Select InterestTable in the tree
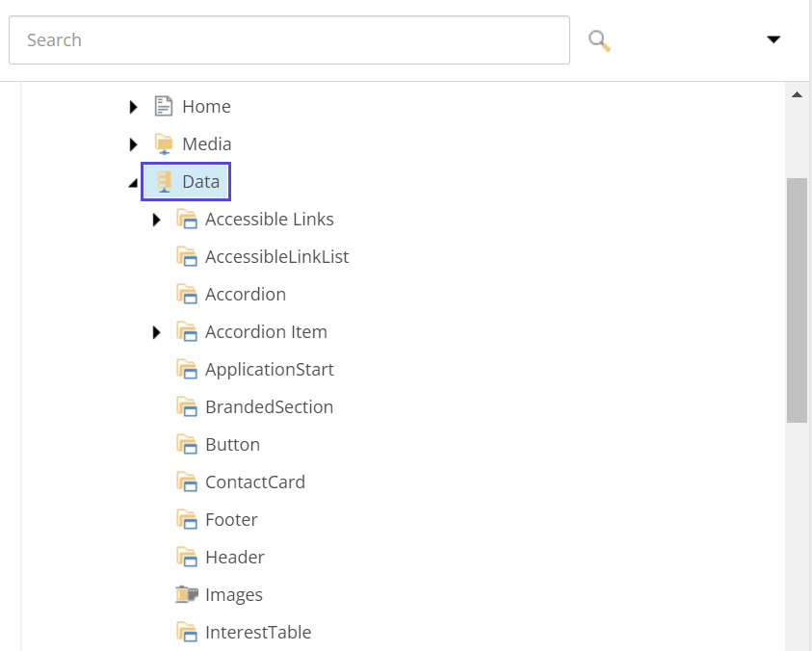Screen dimensions: 812x651 [258, 633]
